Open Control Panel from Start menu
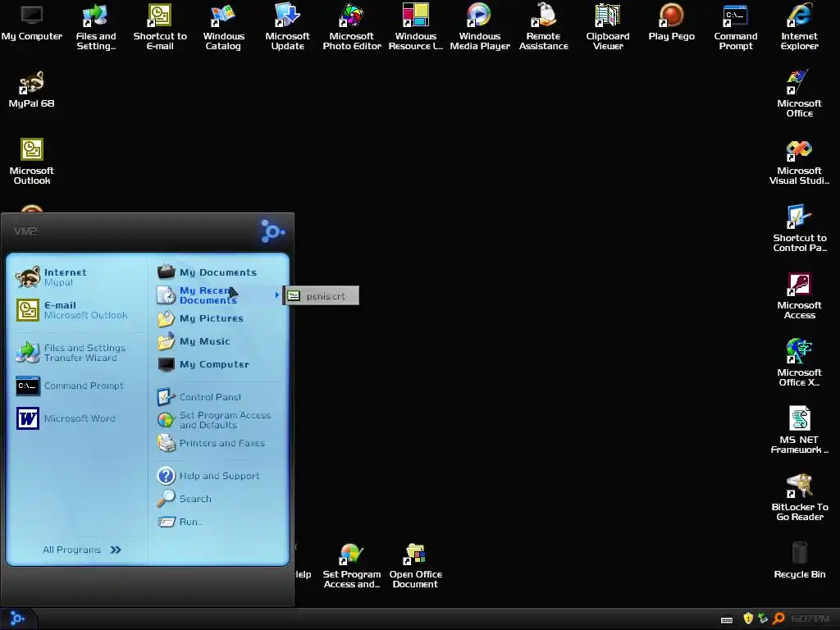Image resolution: width=840 pixels, height=630 pixels. coord(218,397)
